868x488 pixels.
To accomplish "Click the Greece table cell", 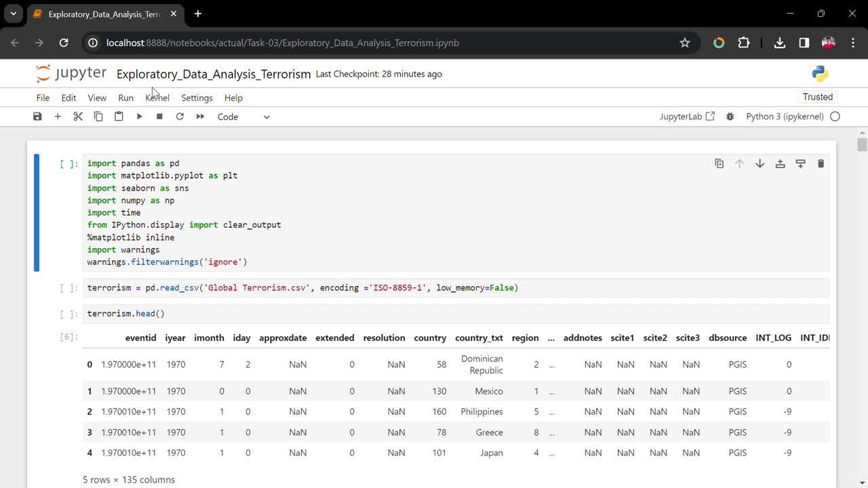I will 489,432.
